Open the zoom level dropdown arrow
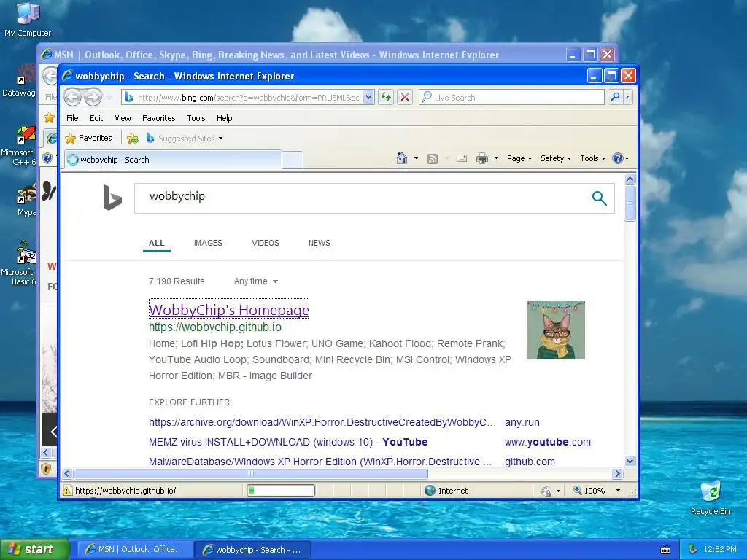The image size is (747, 560). (618, 491)
